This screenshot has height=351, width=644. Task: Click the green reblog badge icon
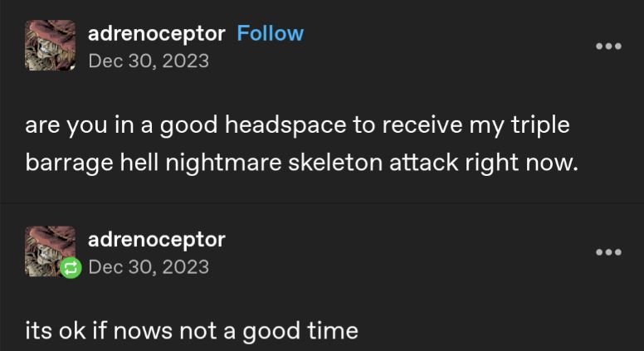coord(71,269)
